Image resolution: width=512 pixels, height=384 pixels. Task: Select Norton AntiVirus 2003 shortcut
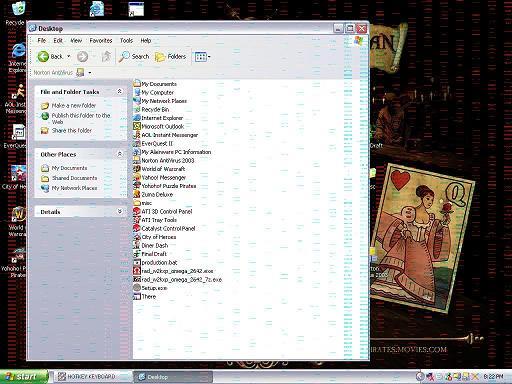164,160
